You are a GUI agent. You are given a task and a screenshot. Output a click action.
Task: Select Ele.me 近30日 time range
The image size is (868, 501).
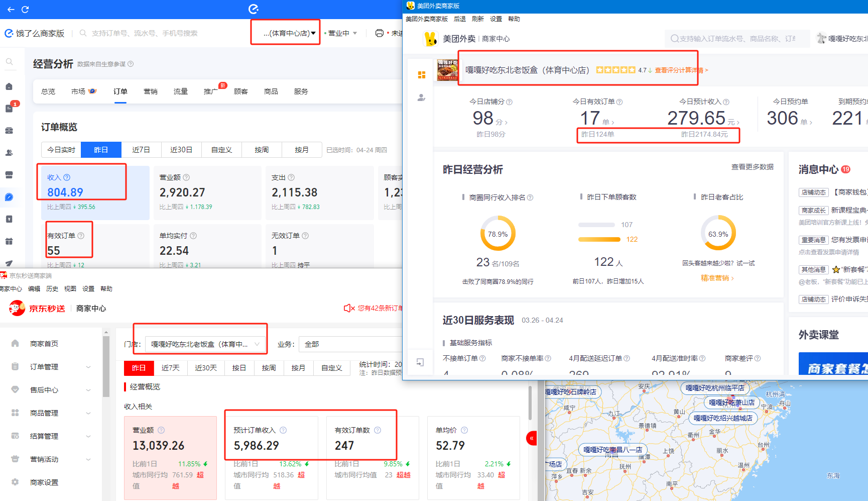181,150
